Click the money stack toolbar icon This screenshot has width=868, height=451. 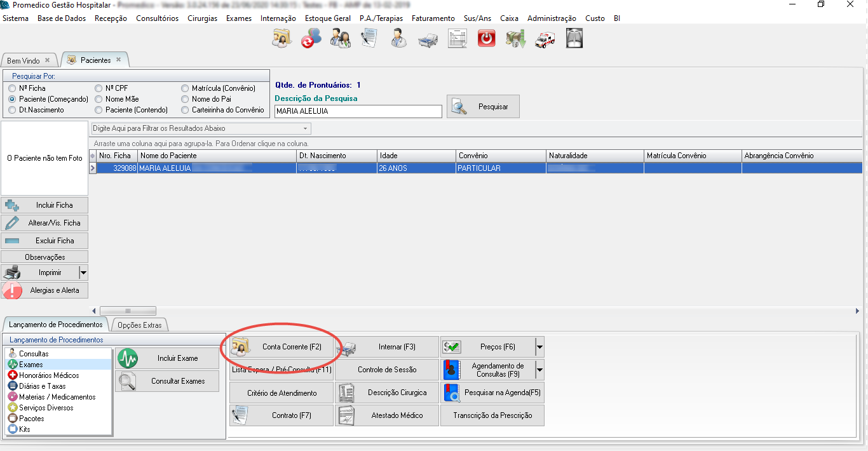tap(515, 39)
